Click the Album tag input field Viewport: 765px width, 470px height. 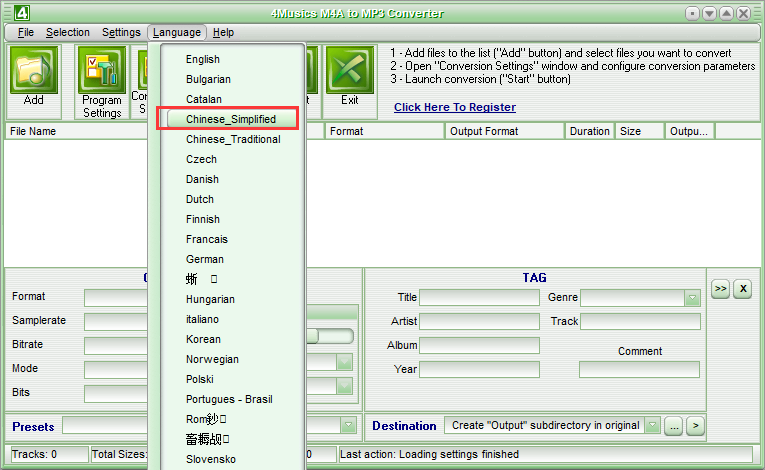click(x=480, y=345)
